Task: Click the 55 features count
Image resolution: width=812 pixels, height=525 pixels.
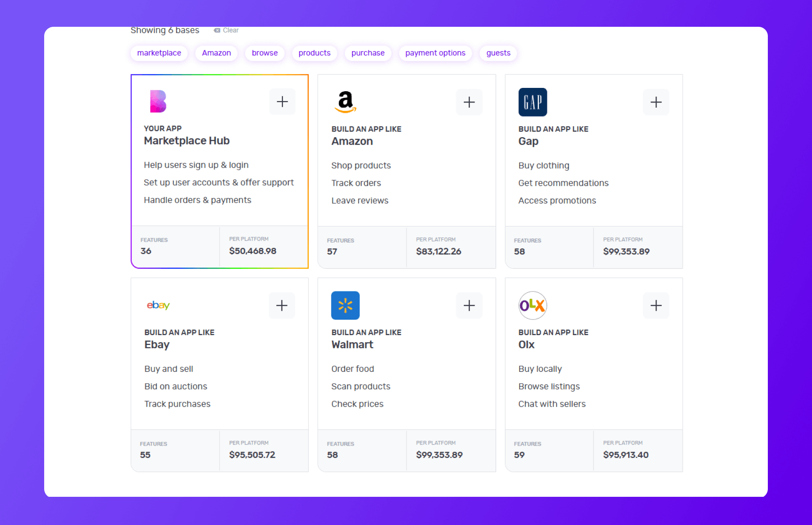Action: [145, 455]
